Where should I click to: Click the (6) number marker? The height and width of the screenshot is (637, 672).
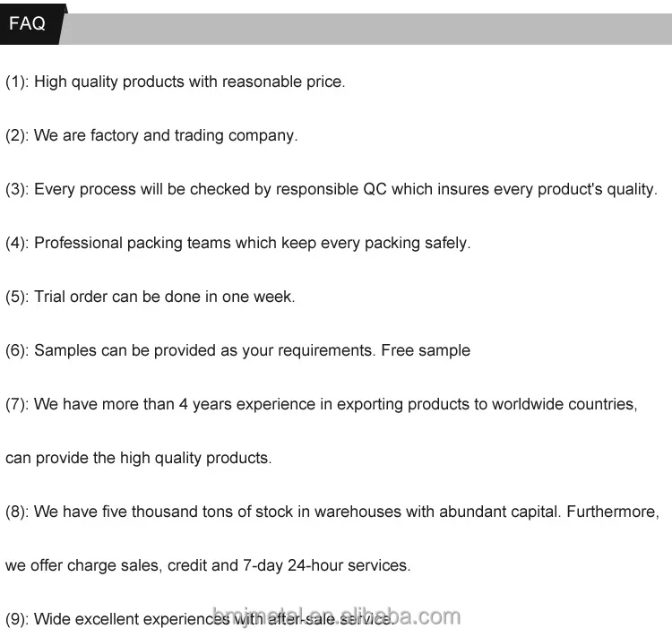click(x=17, y=351)
